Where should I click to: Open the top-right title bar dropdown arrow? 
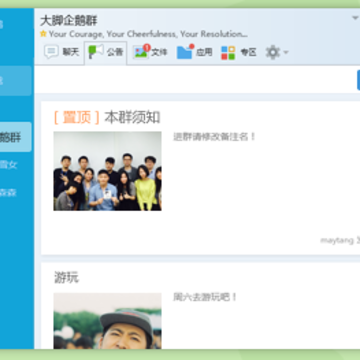click(355, 18)
